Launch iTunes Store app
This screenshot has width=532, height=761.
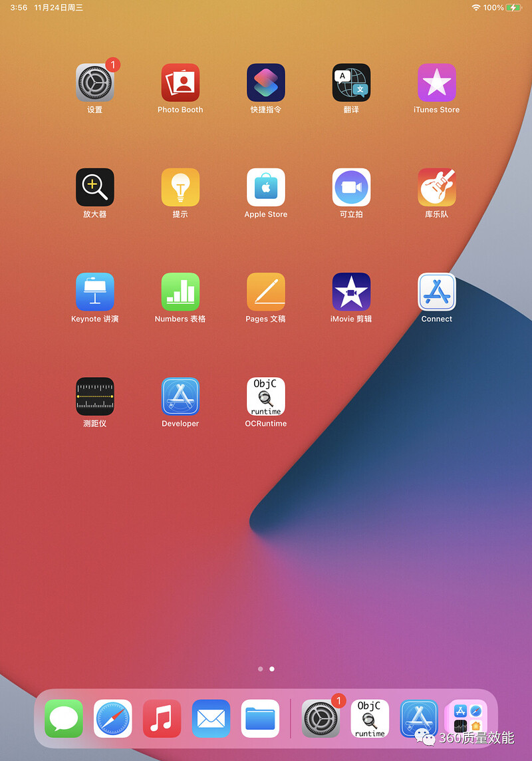tap(436, 82)
